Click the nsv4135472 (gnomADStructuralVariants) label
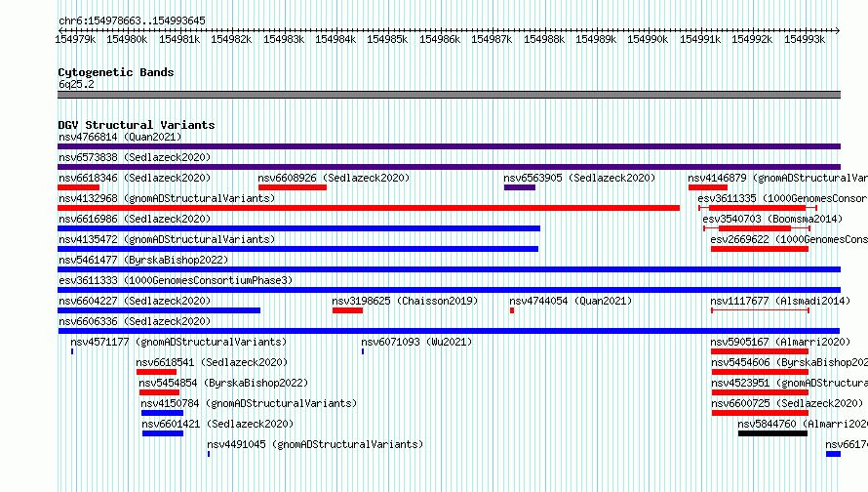This screenshot has height=492, width=868. click(167, 239)
